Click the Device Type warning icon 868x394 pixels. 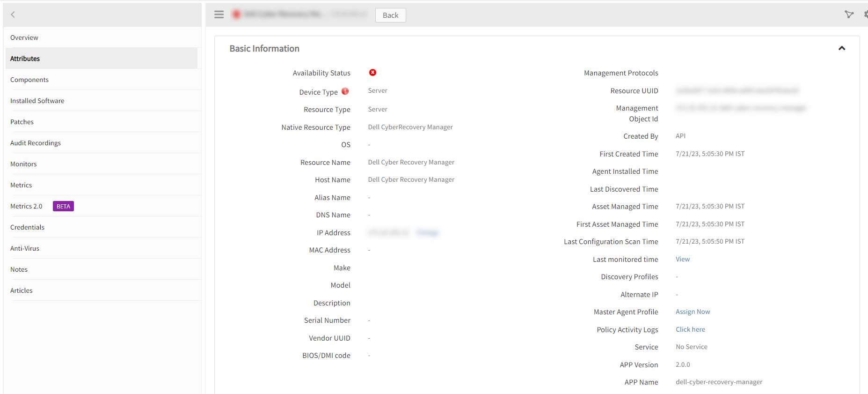[345, 91]
